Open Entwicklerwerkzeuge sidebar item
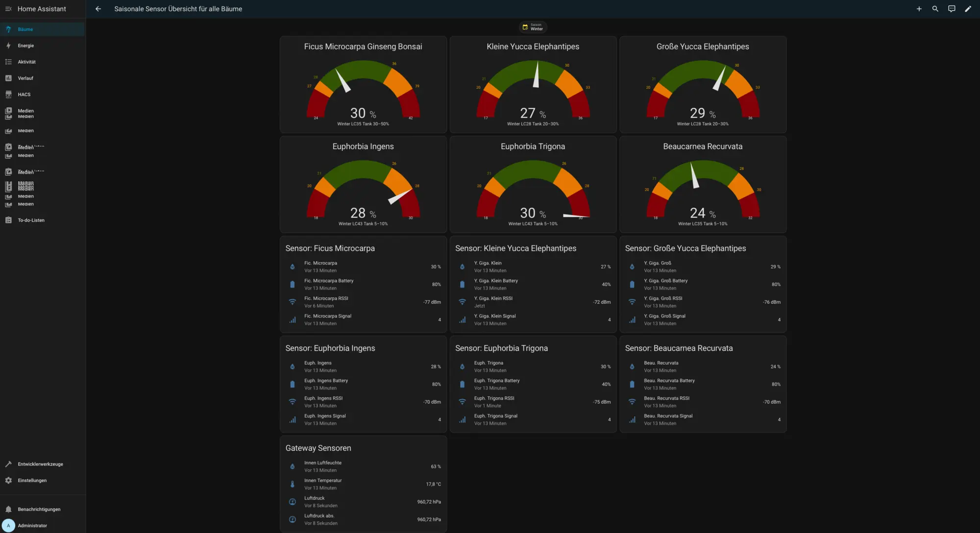This screenshot has height=533, width=980. pyautogui.click(x=40, y=464)
